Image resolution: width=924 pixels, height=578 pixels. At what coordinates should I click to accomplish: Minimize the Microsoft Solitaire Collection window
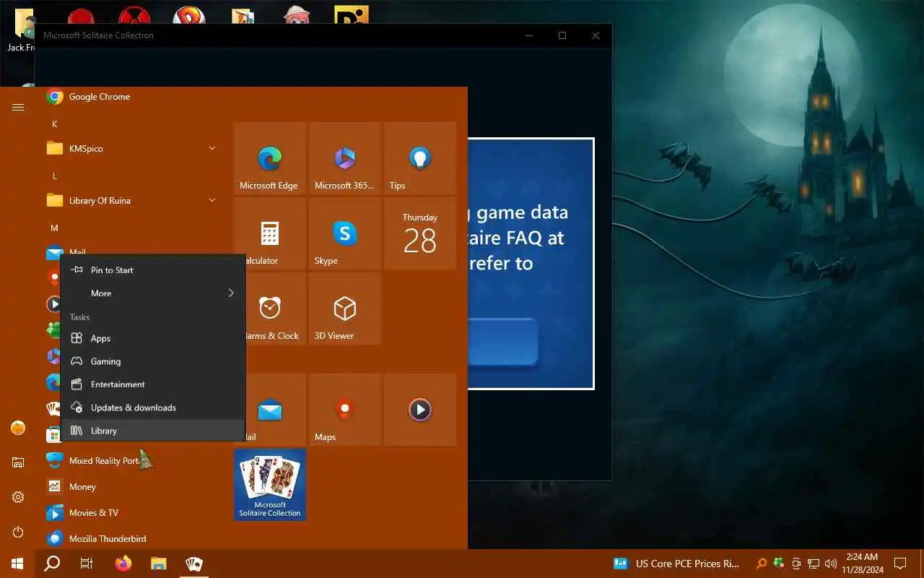pos(529,35)
